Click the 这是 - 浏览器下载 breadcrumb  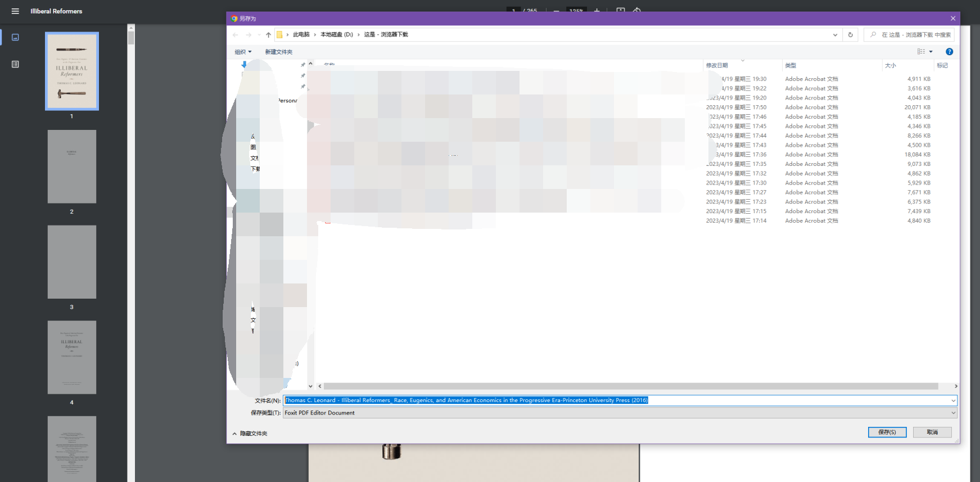click(386, 34)
